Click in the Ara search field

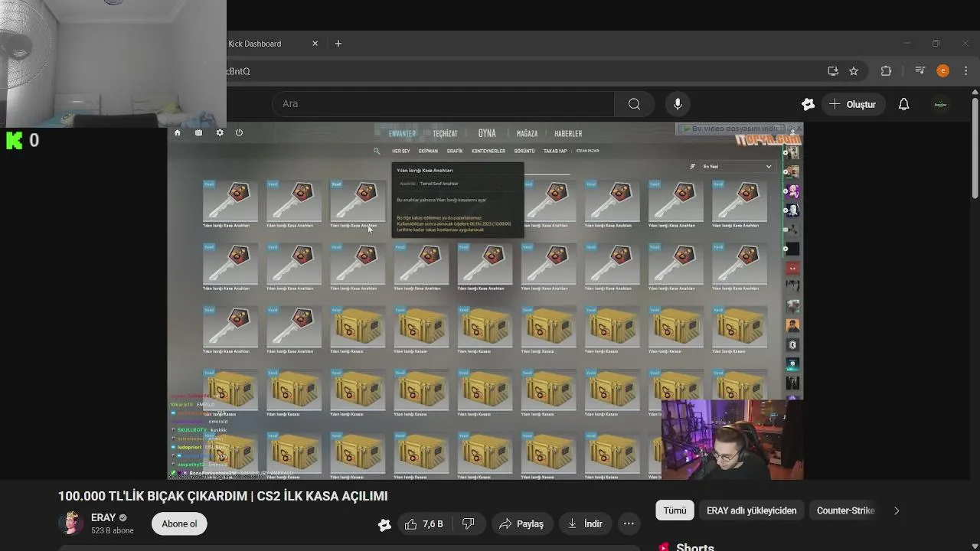click(x=444, y=104)
